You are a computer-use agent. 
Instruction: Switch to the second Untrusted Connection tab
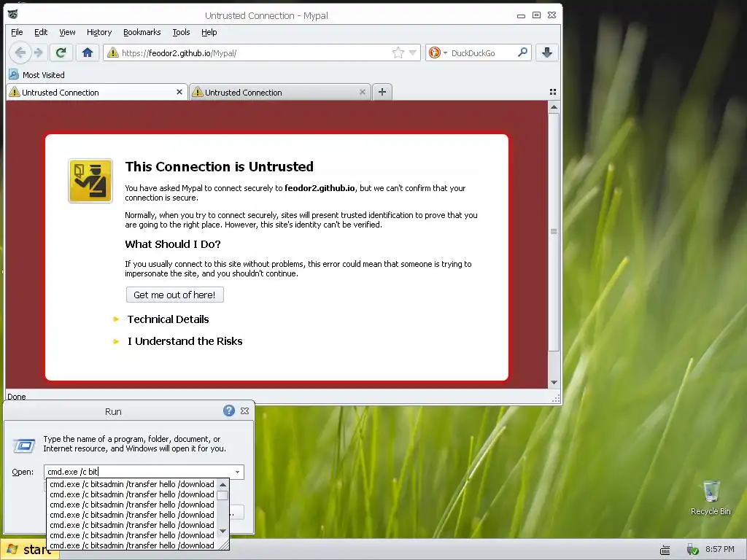pyautogui.click(x=279, y=93)
